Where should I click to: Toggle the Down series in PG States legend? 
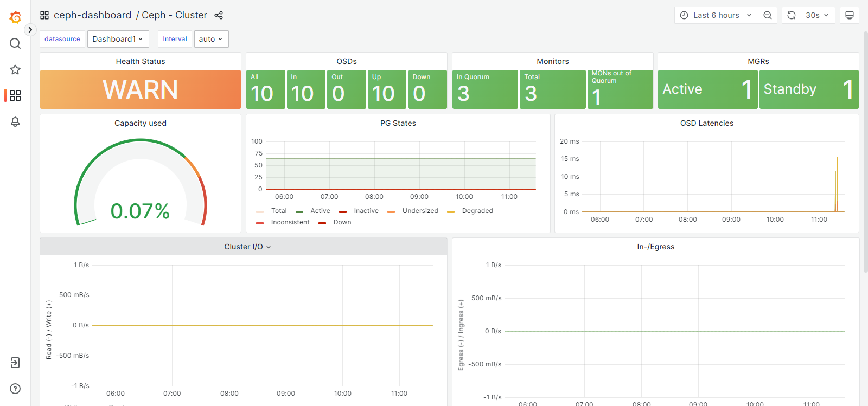(342, 222)
